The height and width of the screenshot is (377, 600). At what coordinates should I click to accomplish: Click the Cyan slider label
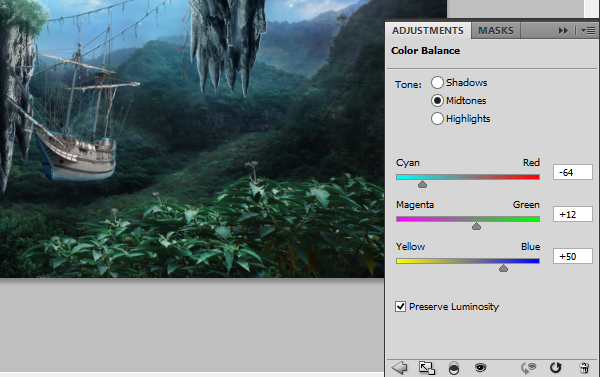pos(408,163)
